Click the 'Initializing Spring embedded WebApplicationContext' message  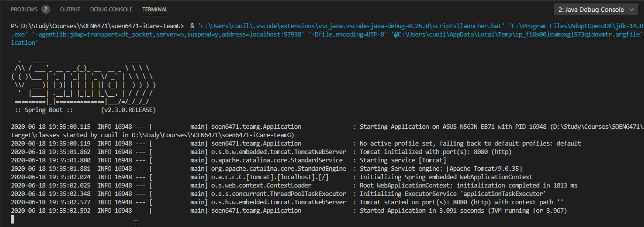click(446, 177)
